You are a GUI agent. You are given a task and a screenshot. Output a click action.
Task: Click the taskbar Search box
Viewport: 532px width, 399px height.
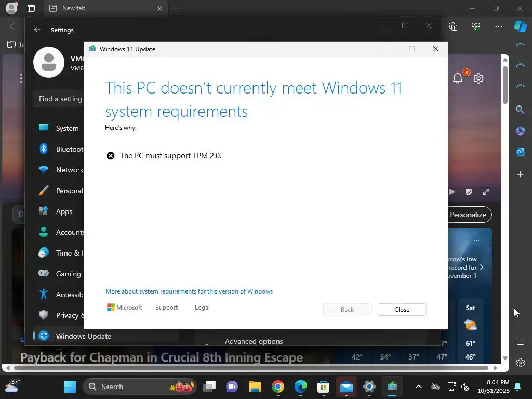[x=139, y=387]
